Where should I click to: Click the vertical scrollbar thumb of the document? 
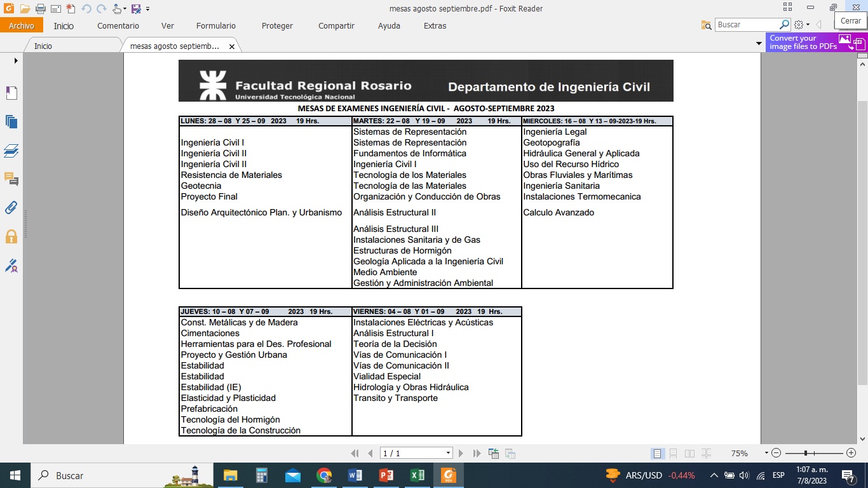tap(862, 241)
